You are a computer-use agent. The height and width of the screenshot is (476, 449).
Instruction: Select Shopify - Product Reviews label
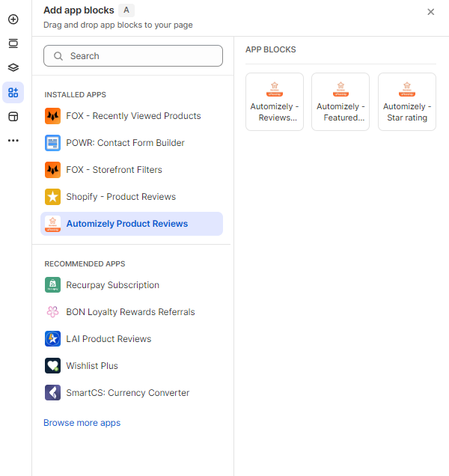(120, 197)
